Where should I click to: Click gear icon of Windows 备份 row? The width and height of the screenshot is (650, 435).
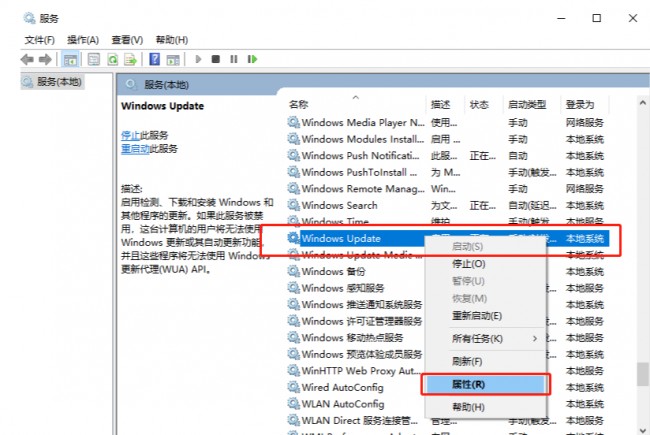pos(293,272)
